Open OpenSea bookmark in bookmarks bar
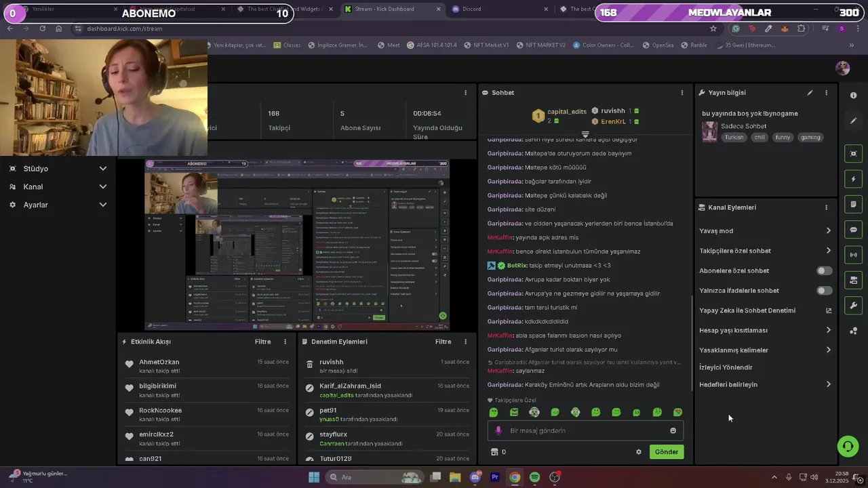The height and width of the screenshot is (488, 868). coord(658,45)
